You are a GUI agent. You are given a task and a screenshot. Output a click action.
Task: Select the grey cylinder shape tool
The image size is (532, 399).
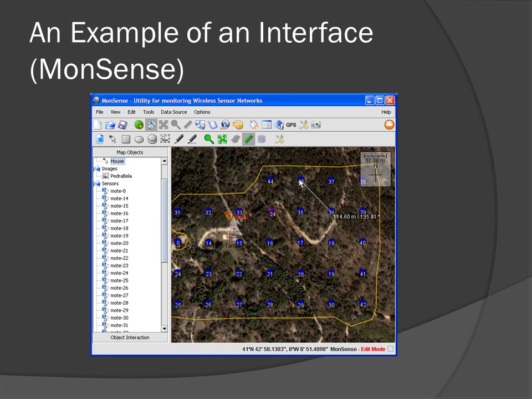[x=152, y=139]
